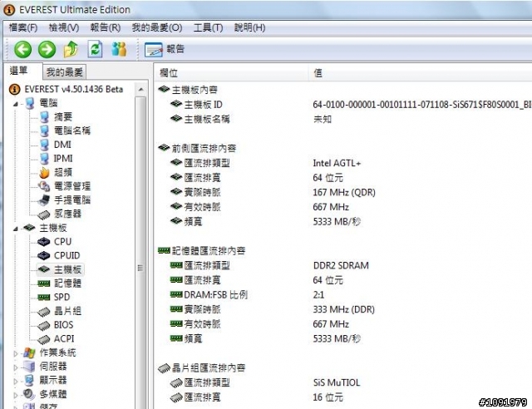
Task: Select the ACPI chip icon
Action: tap(44, 339)
